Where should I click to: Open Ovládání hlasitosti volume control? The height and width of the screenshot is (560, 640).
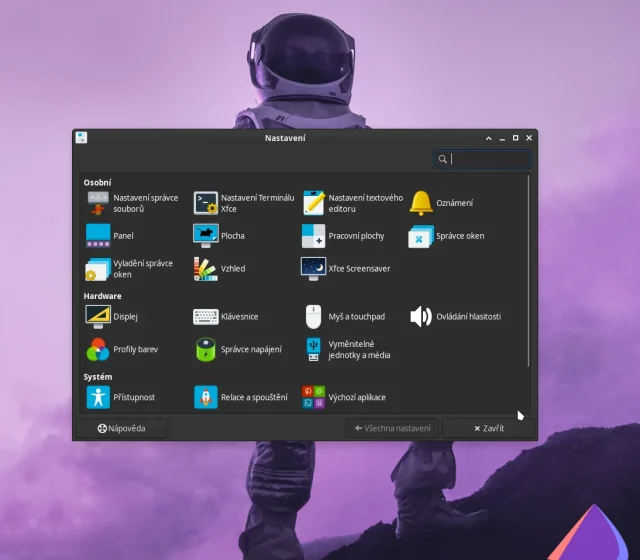[x=421, y=317]
